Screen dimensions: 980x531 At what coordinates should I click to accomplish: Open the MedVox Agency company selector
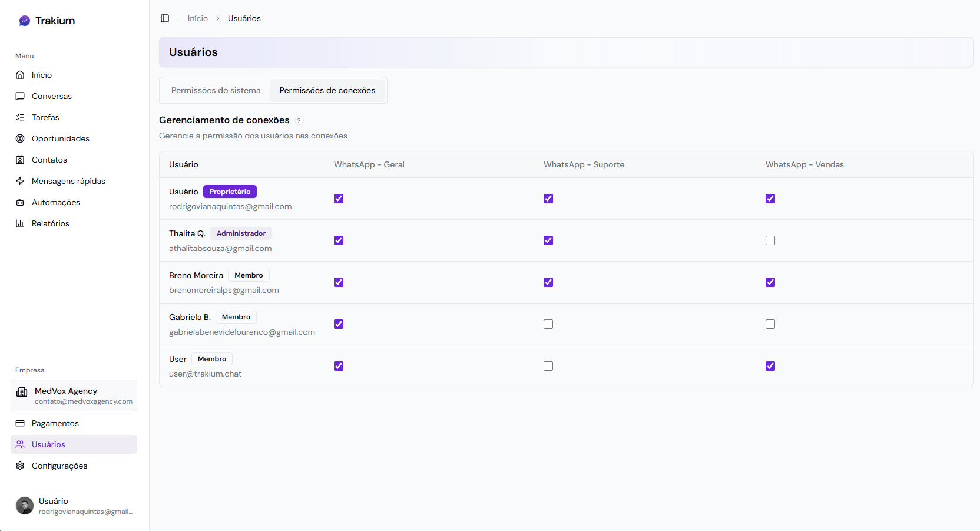[74, 395]
